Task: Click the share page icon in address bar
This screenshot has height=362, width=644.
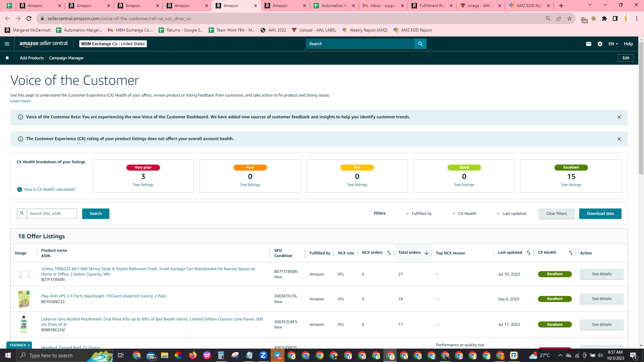Action: pyautogui.click(x=559, y=18)
